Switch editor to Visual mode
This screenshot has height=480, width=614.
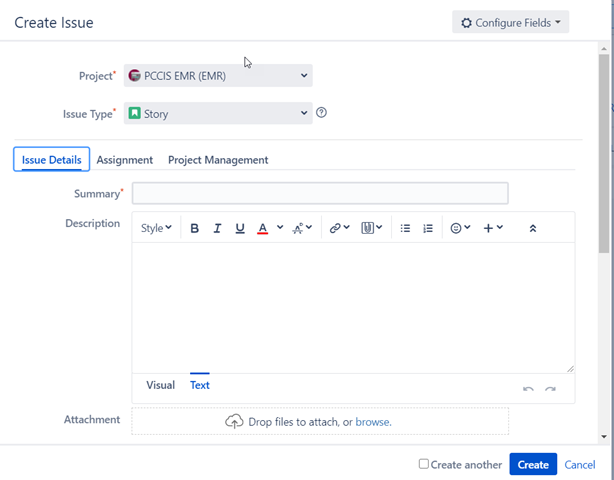tap(161, 385)
